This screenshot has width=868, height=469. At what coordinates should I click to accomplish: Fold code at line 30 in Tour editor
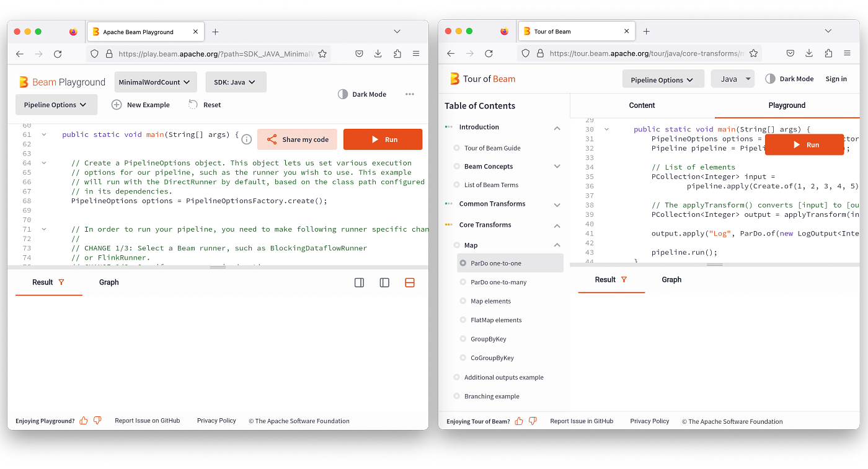coord(607,129)
